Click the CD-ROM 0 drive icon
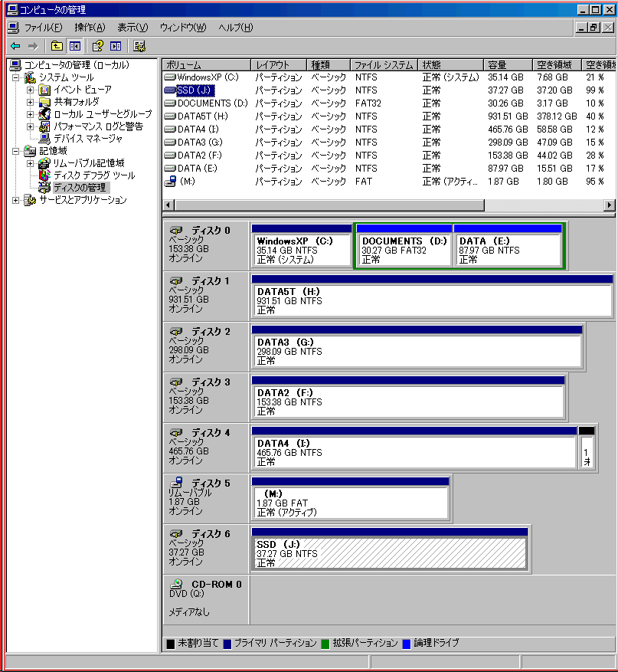 pyautogui.click(x=176, y=584)
